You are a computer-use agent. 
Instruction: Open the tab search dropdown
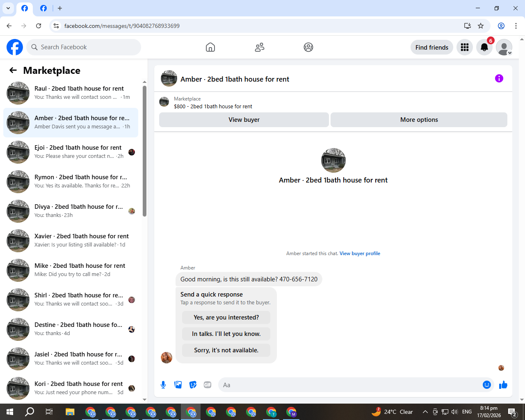pyautogui.click(x=8, y=8)
